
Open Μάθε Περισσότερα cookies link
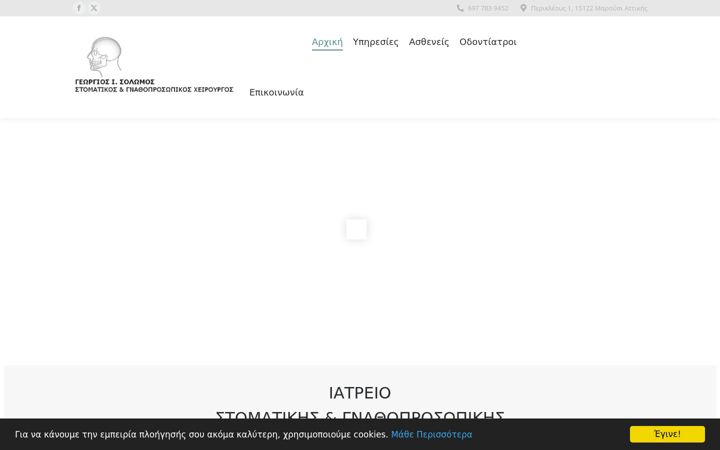(432, 434)
